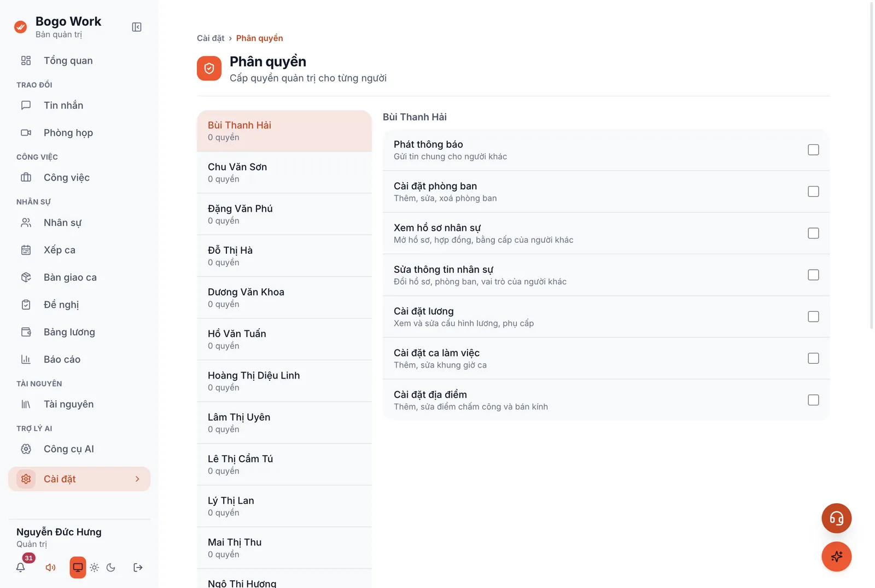Image resolution: width=875 pixels, height=588 pixels.
Task: Enable the Phát thông báo permission checkbox
Action: [x=813, y=150]
